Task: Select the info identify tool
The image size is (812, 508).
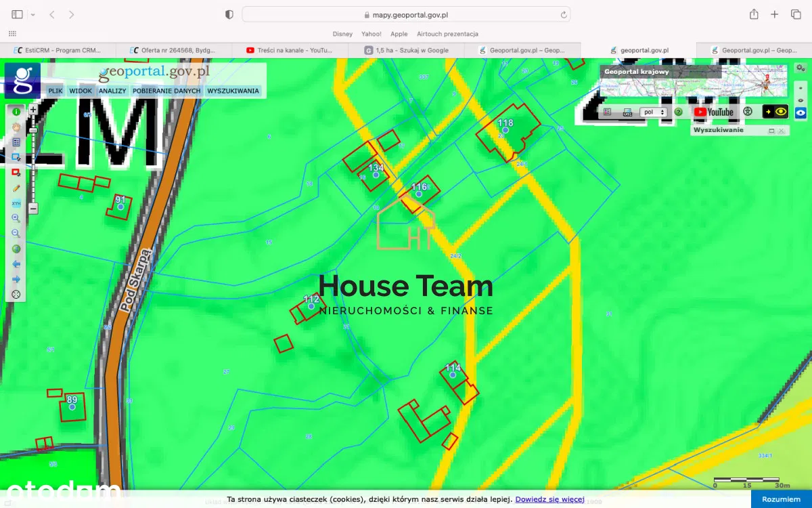Action: tap(16, 111)
